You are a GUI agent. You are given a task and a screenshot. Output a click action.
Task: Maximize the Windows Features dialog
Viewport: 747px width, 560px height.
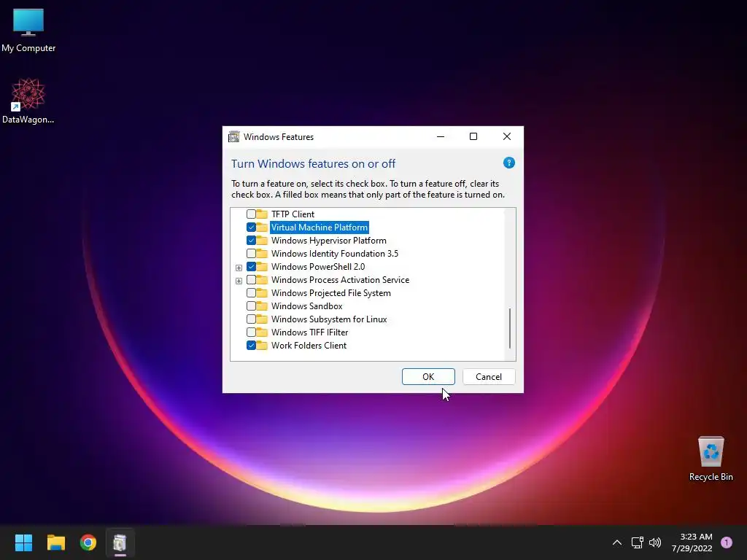tap(473, 136)
